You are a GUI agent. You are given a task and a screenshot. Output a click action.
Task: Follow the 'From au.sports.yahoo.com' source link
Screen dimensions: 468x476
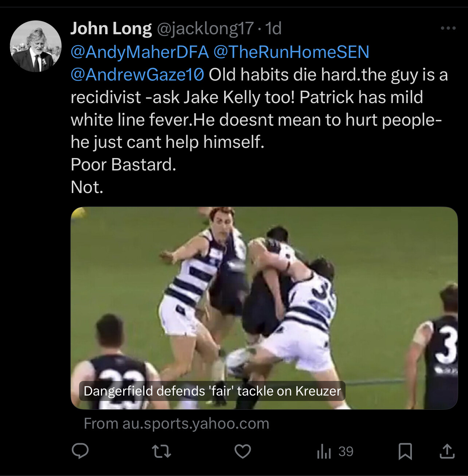click(x=176, y=424)
